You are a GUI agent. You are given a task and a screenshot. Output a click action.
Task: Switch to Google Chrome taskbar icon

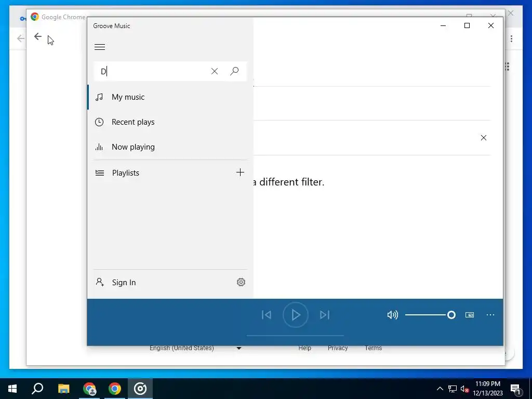[115, 389]
